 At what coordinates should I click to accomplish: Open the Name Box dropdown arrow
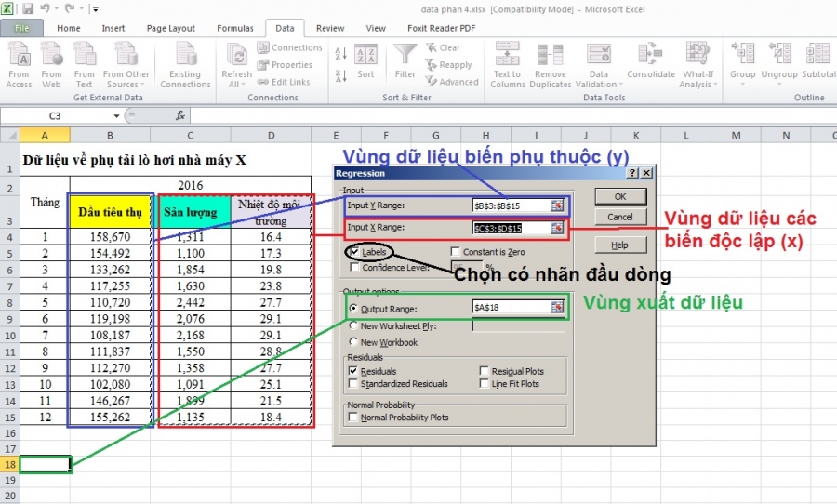pos(117,116)
